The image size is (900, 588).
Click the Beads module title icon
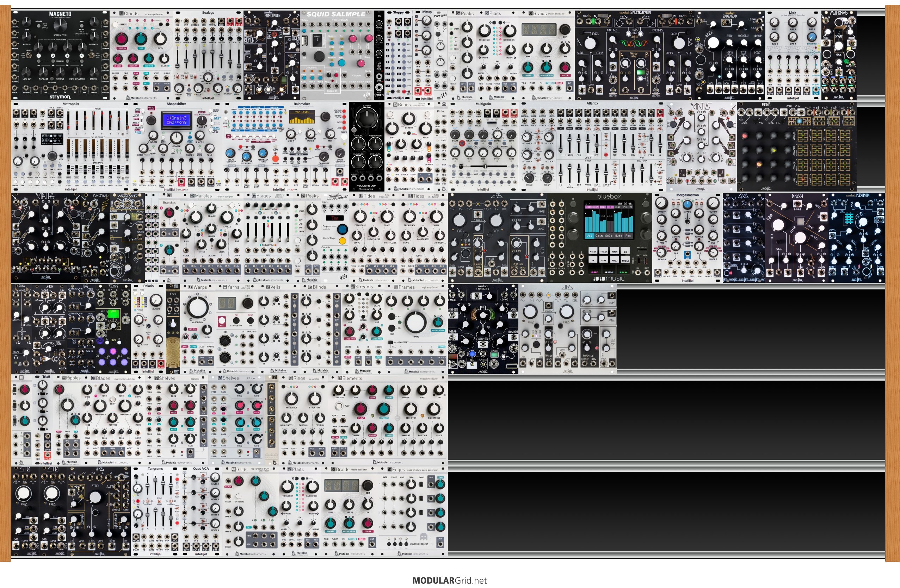[395, 105]
